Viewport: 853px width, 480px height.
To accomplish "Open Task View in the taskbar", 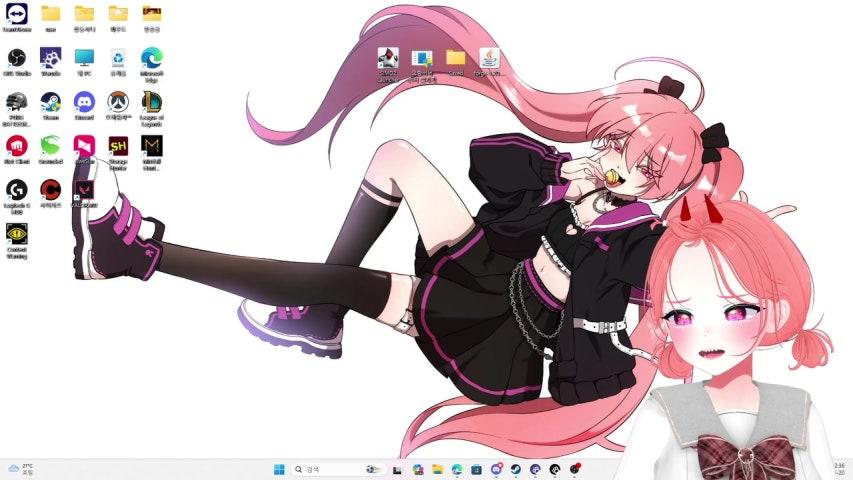I will pos(397,470).
